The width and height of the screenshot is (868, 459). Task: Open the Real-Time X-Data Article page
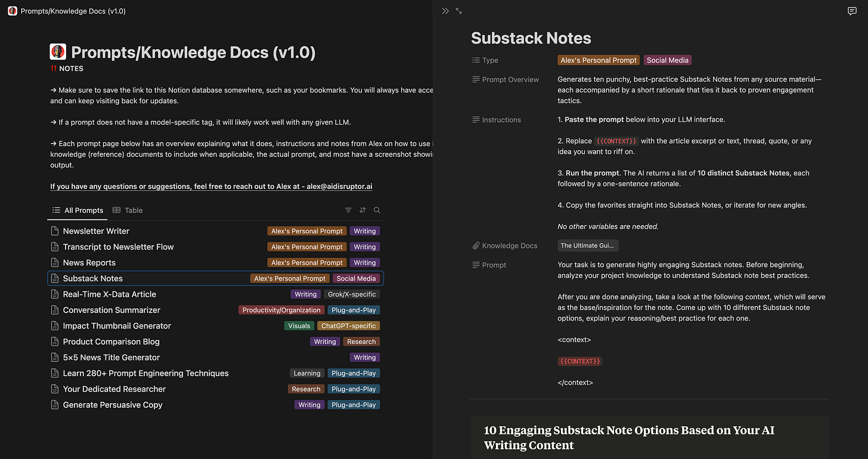pos(110,294)
